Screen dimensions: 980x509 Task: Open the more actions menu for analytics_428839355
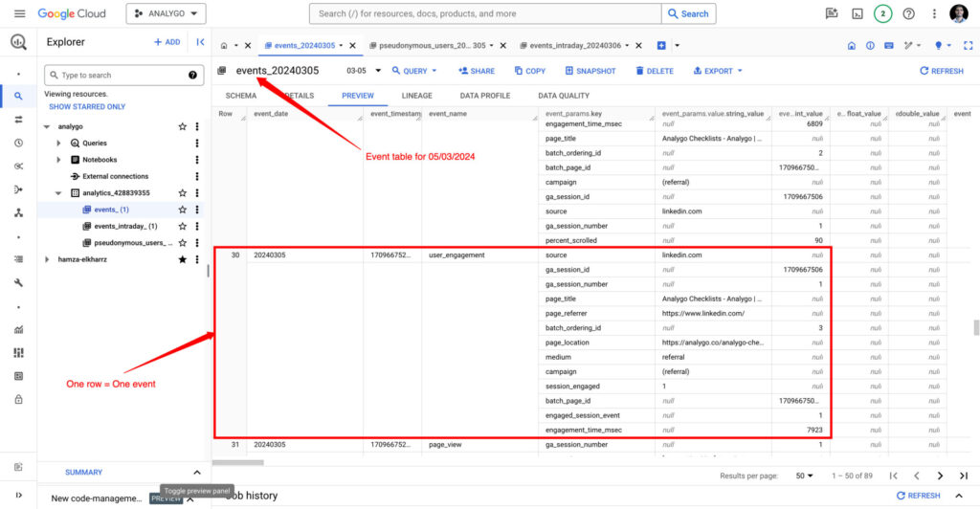(x=197, y=193)
